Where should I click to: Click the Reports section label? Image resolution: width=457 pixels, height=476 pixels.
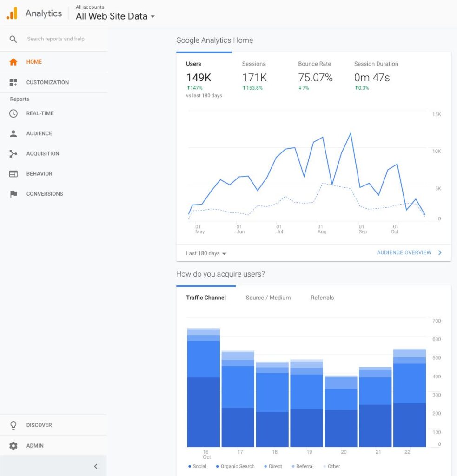click(20, 99)
